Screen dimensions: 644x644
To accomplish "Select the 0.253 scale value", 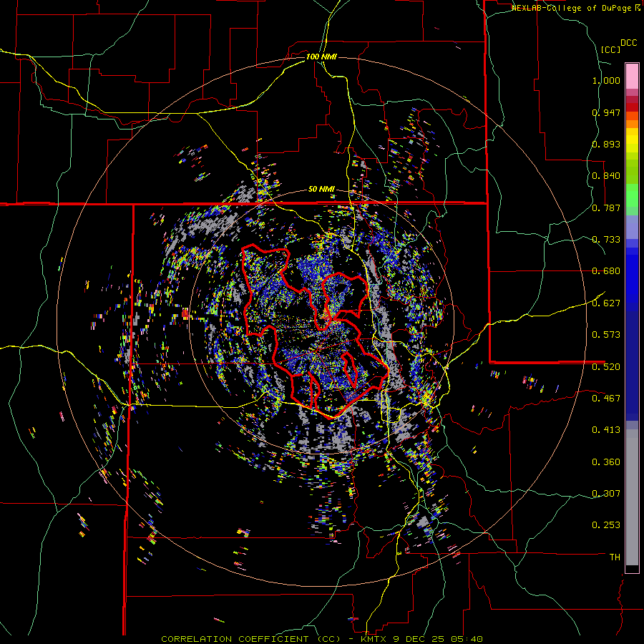I will tap(606, 525).
